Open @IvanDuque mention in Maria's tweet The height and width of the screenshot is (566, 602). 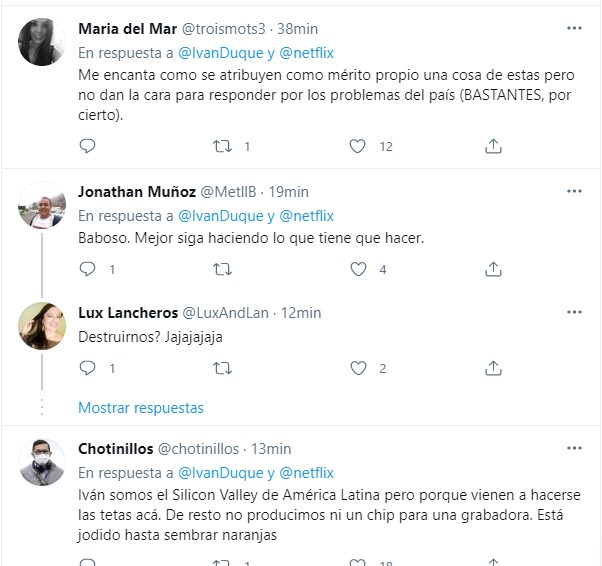click(220, 51)
